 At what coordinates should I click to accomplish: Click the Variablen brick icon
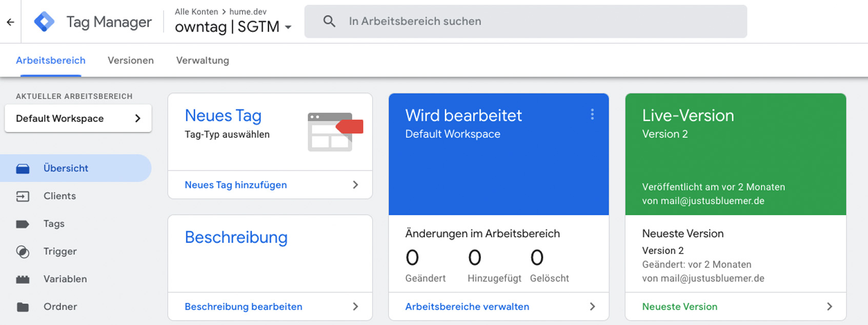pos(23,279)
